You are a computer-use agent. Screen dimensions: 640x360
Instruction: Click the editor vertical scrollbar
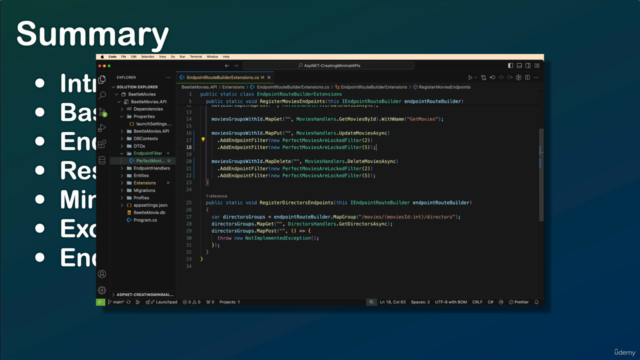[541, 176]
